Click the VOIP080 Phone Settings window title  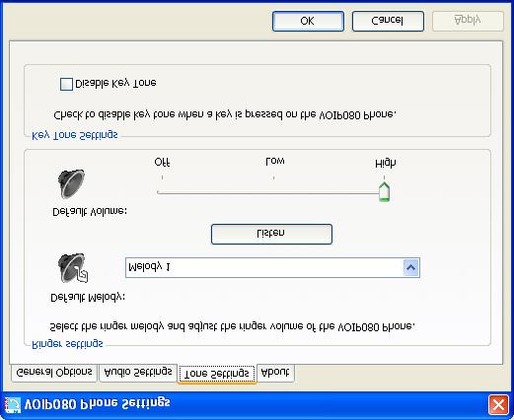point(98,403)
